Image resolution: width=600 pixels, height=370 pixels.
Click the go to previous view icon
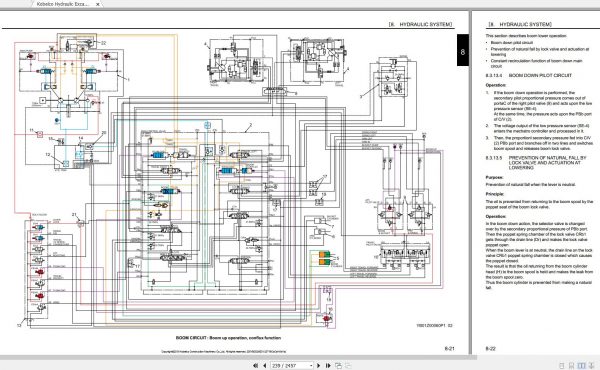338,365
